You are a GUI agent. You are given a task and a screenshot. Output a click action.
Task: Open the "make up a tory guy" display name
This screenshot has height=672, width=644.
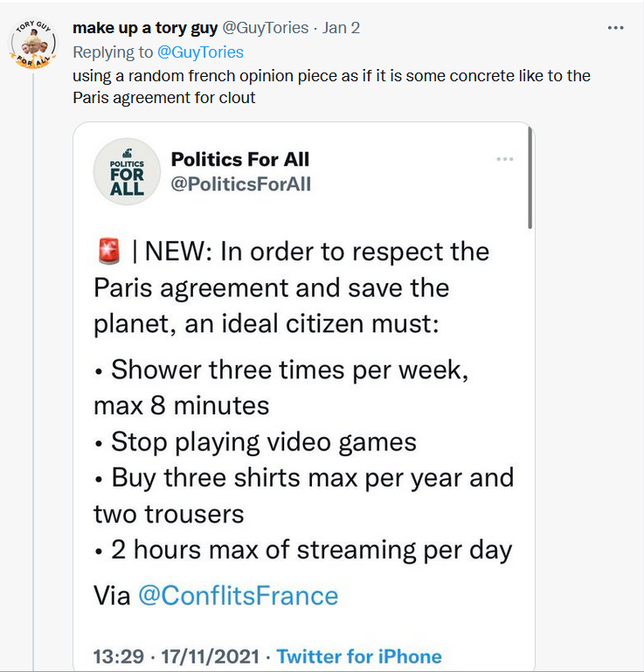coord(145,27)
